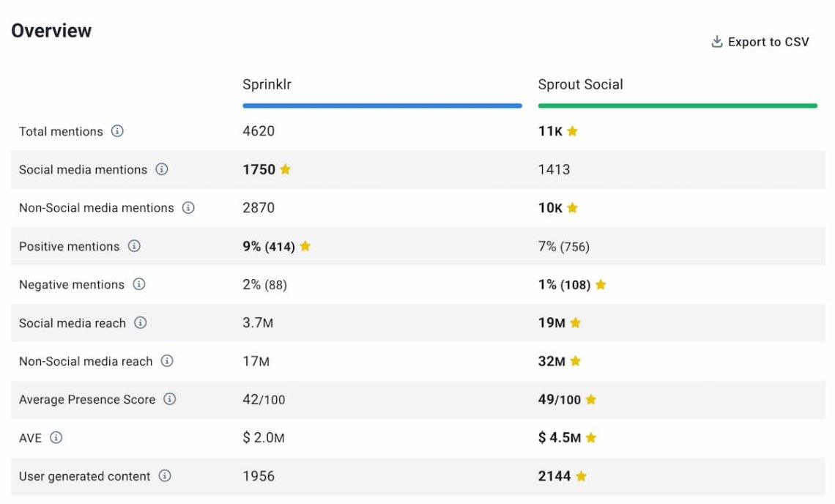
Task: Click the Average Presence Score info icon
Action: (170, 399)
